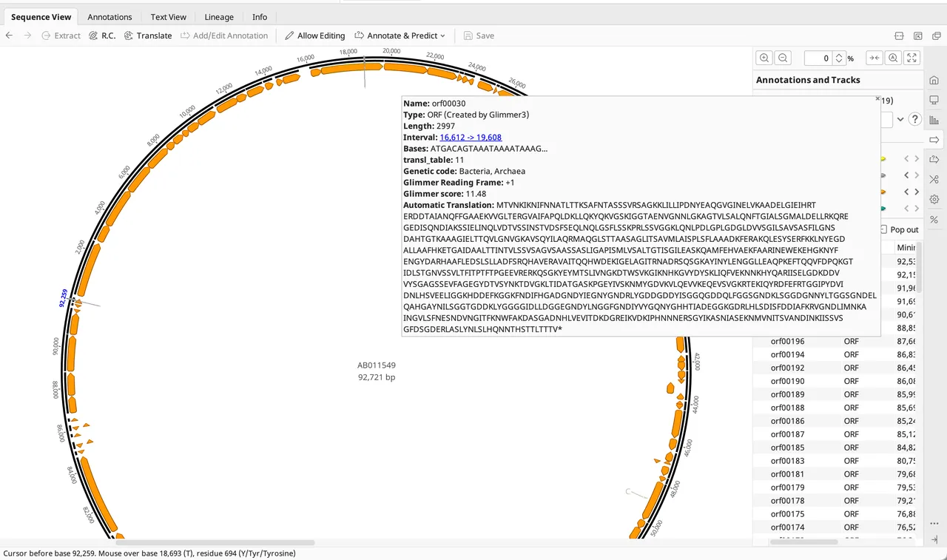
Task: Go to previous annotation in gray type row
Action: click(x=906, y=175)
